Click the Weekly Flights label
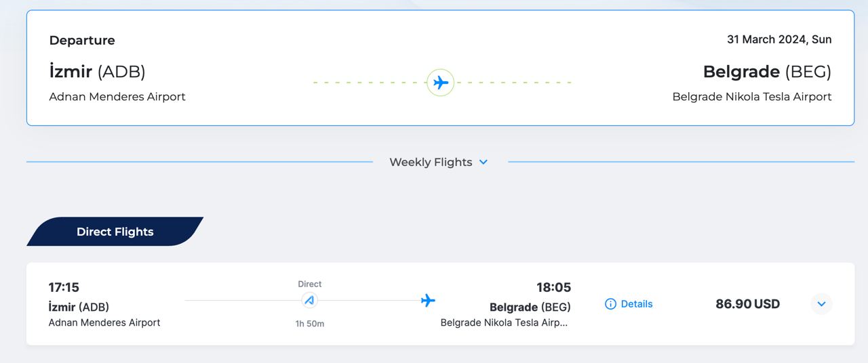The width and height of the screenshot is (868, 363). (x=431, y=163)
